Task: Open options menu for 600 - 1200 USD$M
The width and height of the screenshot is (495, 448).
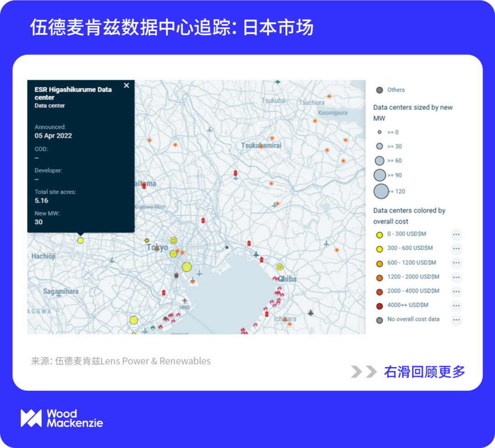Action: point(456,263)
